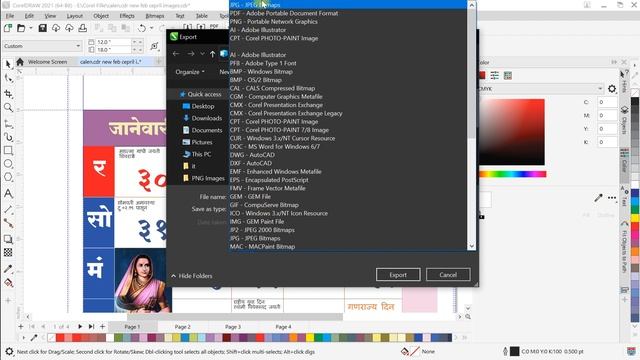The height and width of the screenshot is (360, 640).
Task: Select the Text tool
Action: (x=8, y=193)
